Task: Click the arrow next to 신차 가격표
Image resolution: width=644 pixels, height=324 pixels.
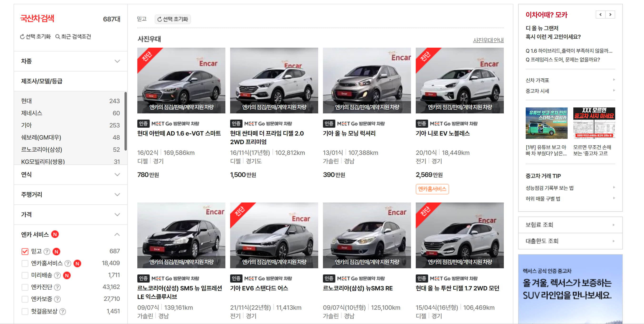Action: pyautogui.click(x=614, y=80)
